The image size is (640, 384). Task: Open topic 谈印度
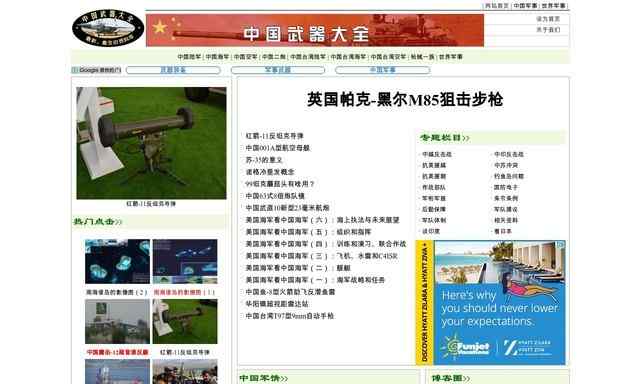(x=431, y=231)
